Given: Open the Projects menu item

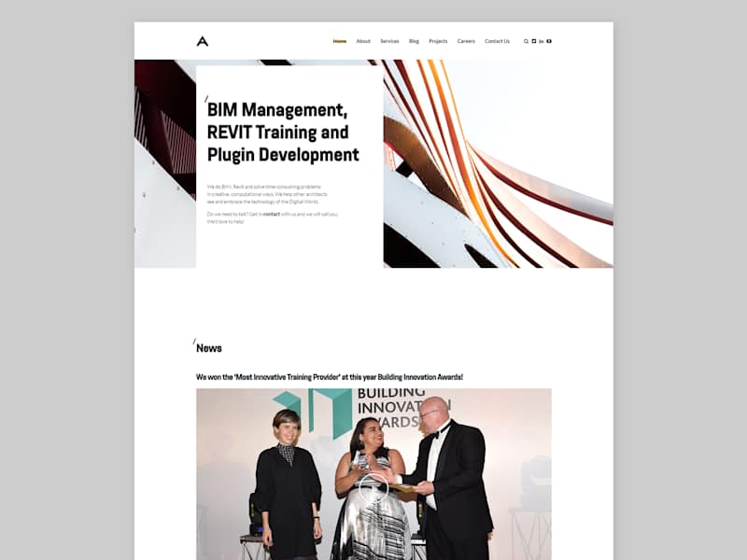Looking at the screenshot, I should tap(438, 41).
